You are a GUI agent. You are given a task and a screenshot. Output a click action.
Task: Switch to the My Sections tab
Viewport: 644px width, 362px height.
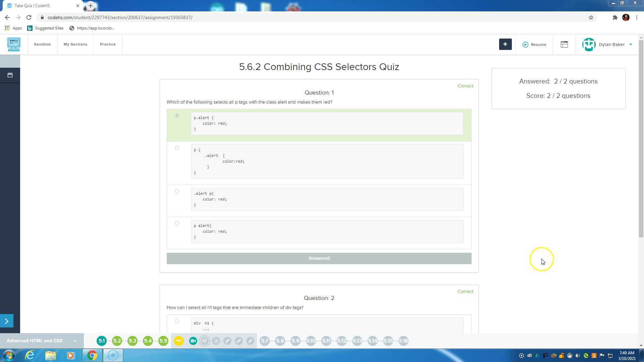click(x=75, y=44)
